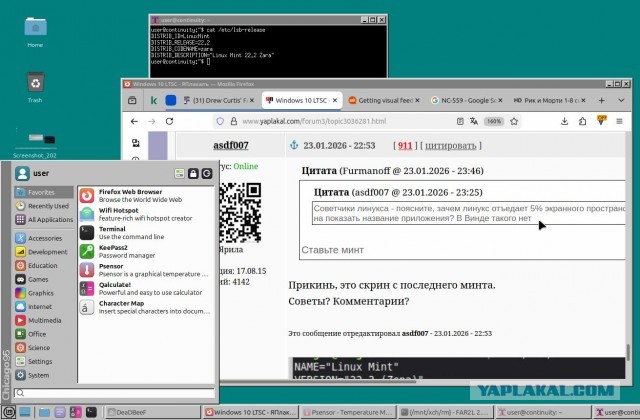
Task: Open the Trash desktop icon
Action: coord(36,87)
